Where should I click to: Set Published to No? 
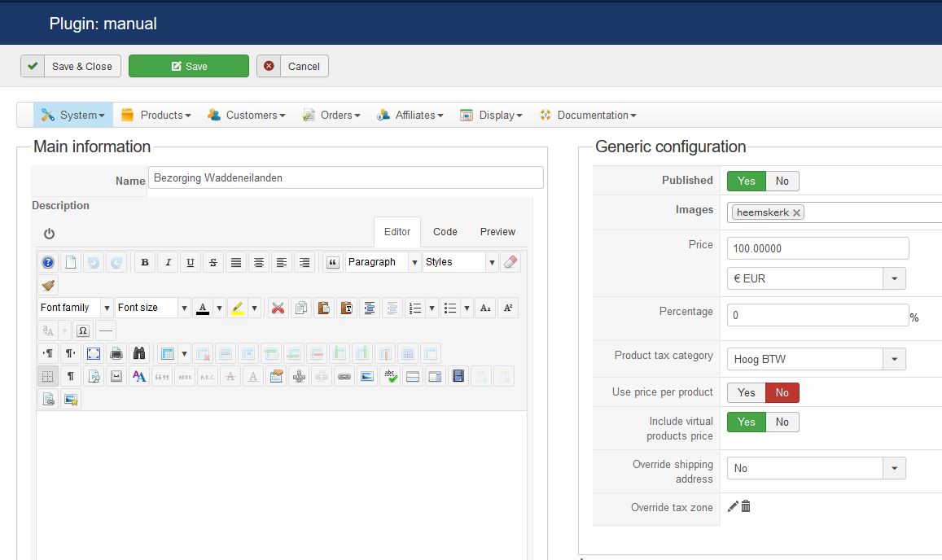tap(782, 181)
